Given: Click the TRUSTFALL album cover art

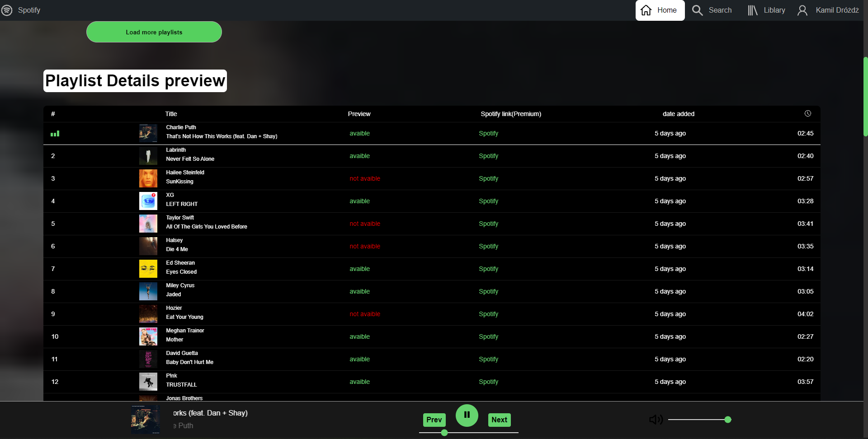Looking at the screenshot, I should 148,381.
